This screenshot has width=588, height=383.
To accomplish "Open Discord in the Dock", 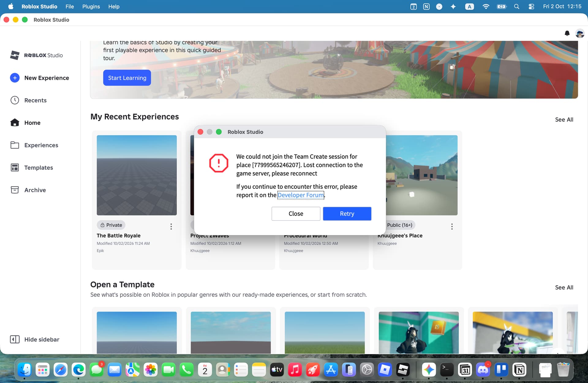I will (483, 370).
